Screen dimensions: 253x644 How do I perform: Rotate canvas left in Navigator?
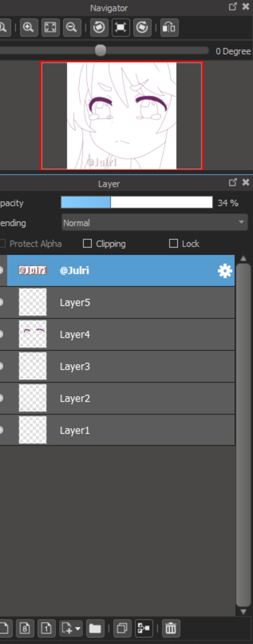(x=99, y=27)
